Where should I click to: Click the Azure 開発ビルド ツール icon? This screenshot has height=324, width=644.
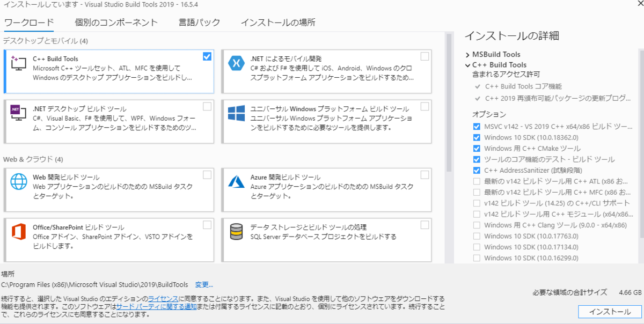(x=236, y=181)
